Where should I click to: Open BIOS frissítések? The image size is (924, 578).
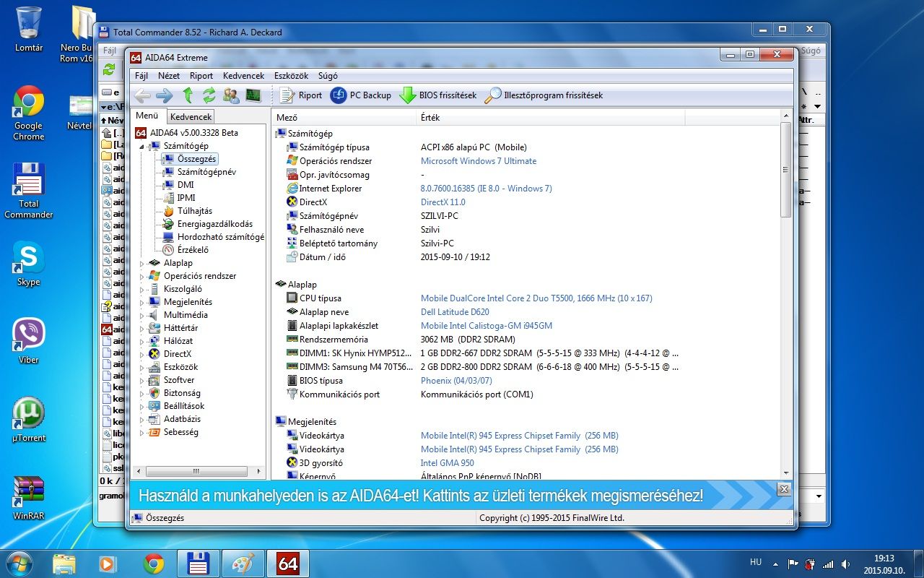[437, 95]
